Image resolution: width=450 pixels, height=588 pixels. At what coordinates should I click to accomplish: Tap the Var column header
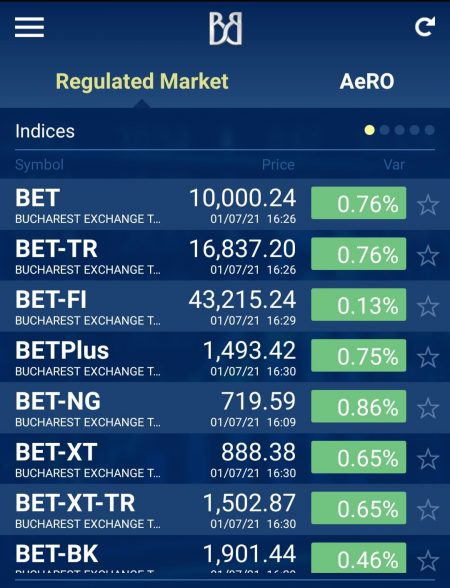(394, 165)
